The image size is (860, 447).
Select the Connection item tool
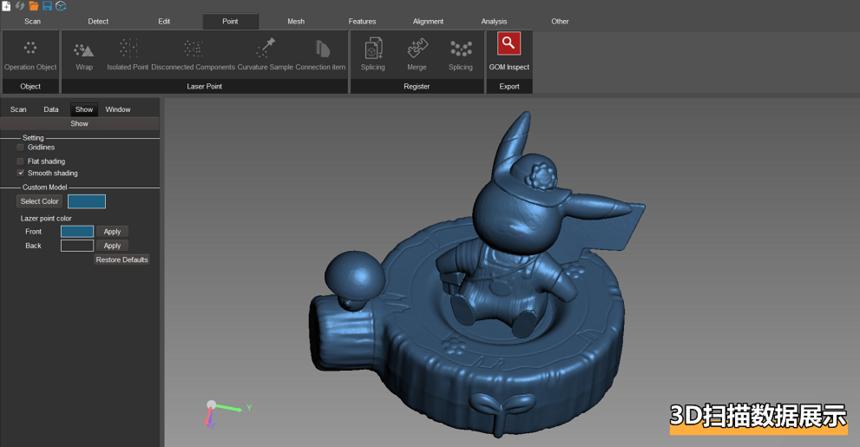[x=320, y=55]
